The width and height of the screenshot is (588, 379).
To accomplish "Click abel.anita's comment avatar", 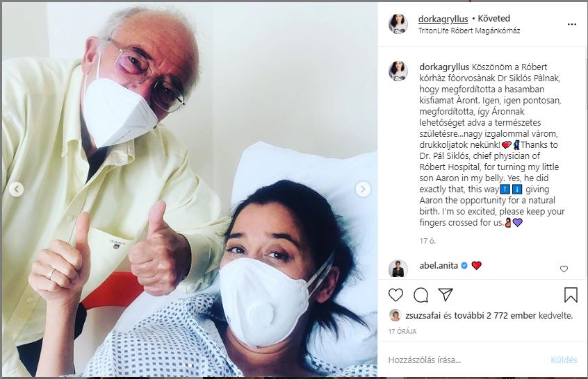I will pos(398,268).
